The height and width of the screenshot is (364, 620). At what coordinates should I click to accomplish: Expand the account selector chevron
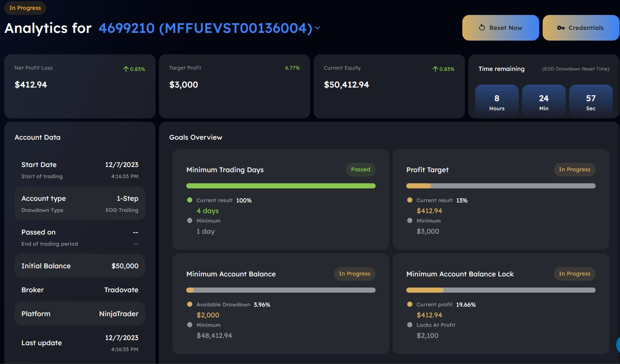coord(317,28)
